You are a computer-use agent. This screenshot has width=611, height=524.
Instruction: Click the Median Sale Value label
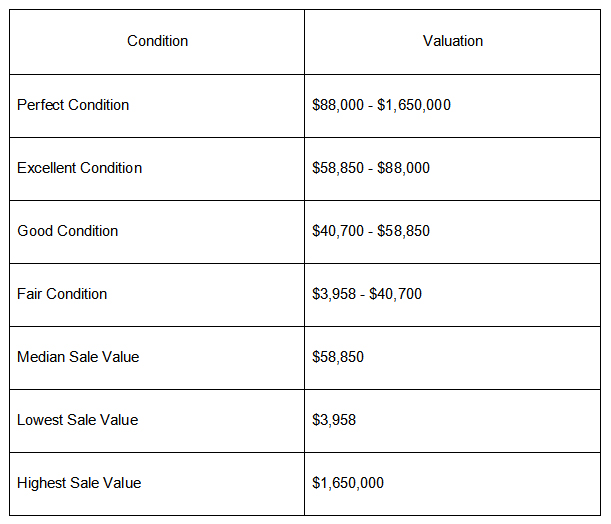[x=78, y=357]
